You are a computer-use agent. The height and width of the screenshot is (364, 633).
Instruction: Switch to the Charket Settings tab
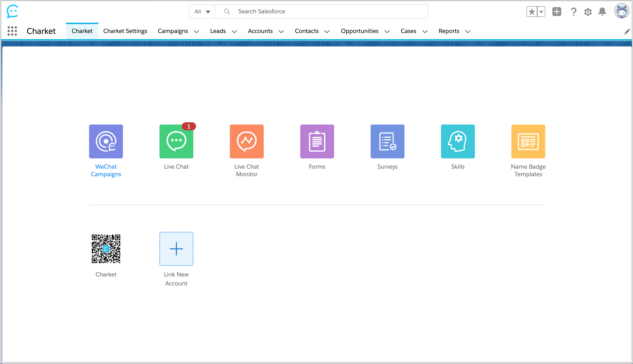pos(125,31)
